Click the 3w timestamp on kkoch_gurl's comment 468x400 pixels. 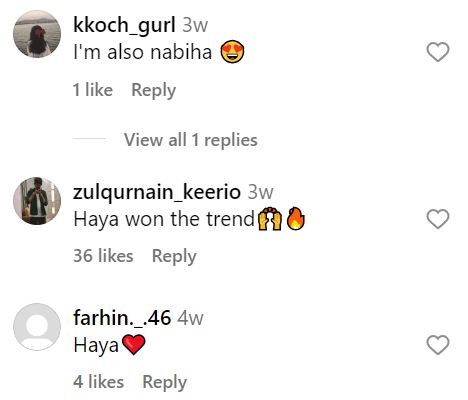(195, 26)
